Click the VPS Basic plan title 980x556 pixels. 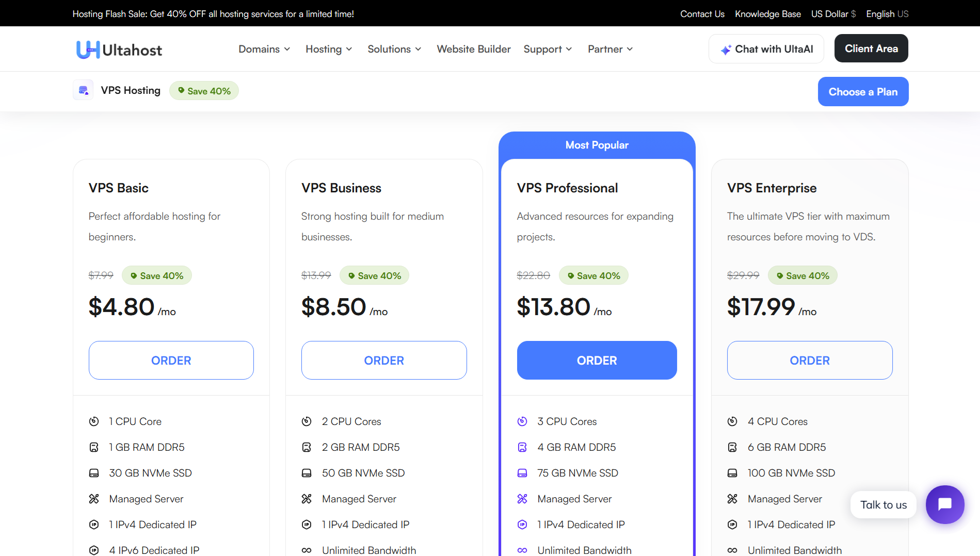[119, 188]
